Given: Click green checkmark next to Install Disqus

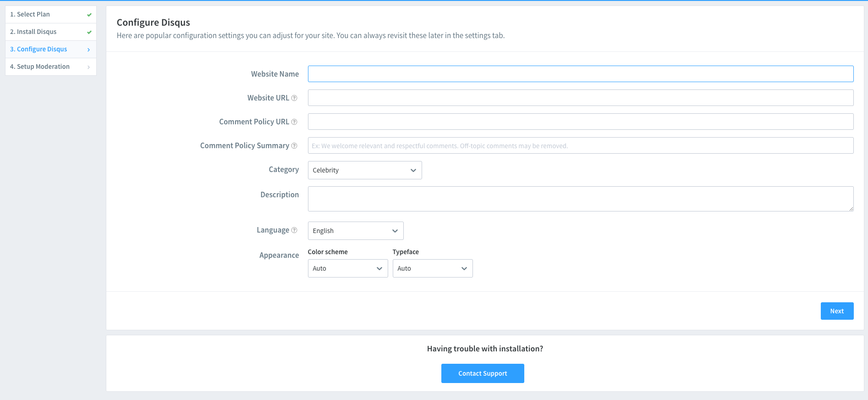Looking at the screenshot, I should coord(89,32).
